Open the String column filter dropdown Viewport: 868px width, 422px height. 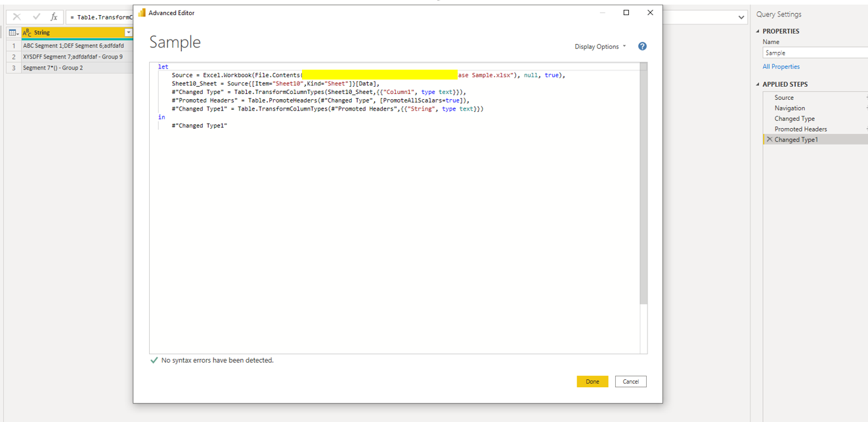click(x=129, y=32)
